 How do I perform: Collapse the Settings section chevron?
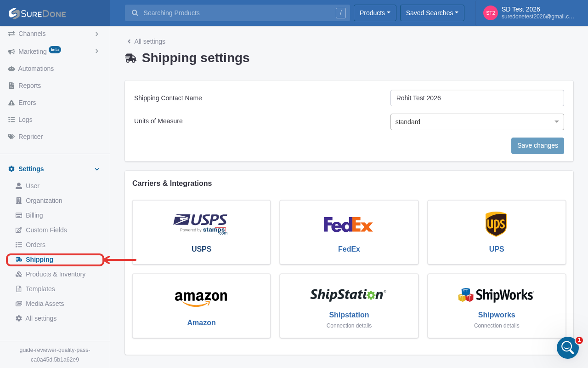(97, 169)
